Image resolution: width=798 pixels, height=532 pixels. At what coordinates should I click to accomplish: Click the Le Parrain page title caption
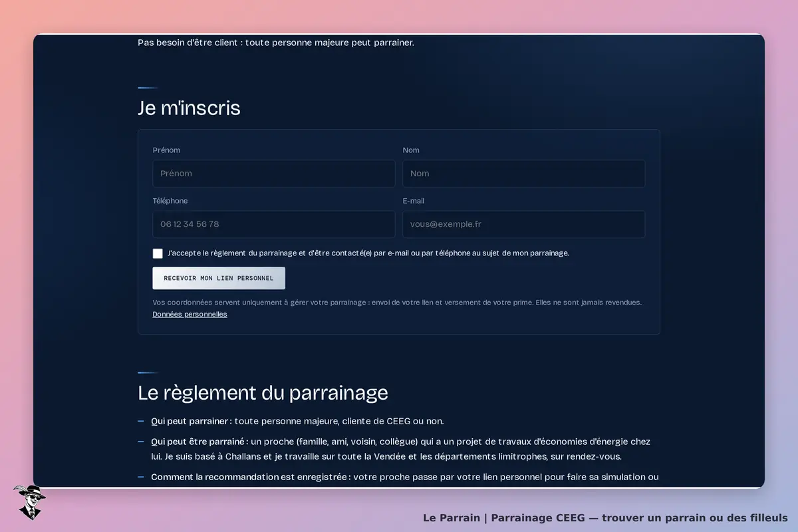coord(605,518)
